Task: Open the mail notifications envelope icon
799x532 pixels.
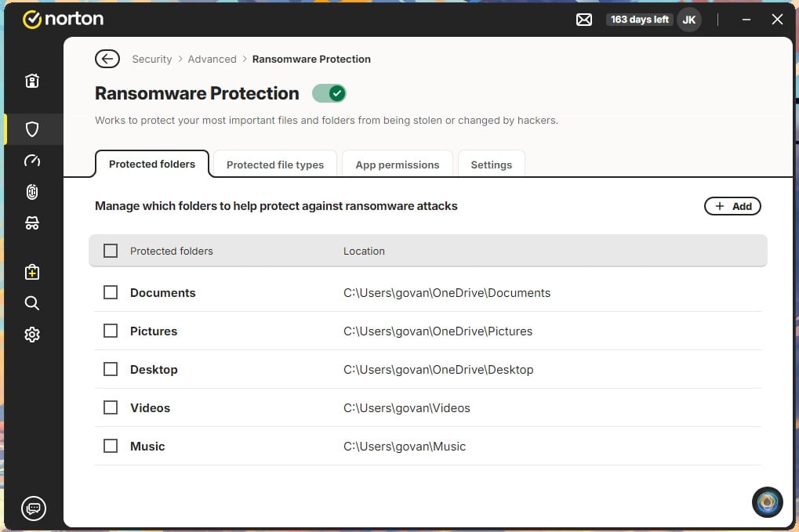Action: click(x=584, y=20)
